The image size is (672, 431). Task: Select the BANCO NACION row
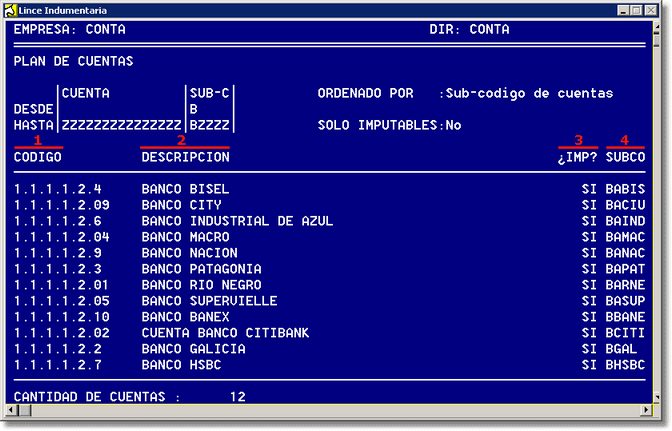coord(329,253)
